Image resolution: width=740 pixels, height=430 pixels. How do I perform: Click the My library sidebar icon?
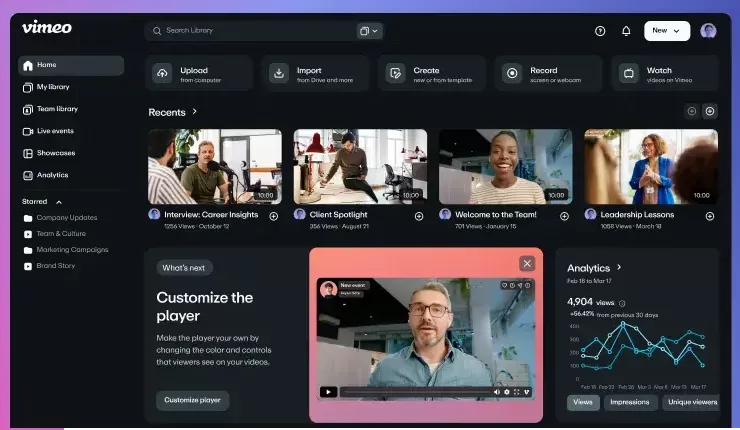(28, 87)
